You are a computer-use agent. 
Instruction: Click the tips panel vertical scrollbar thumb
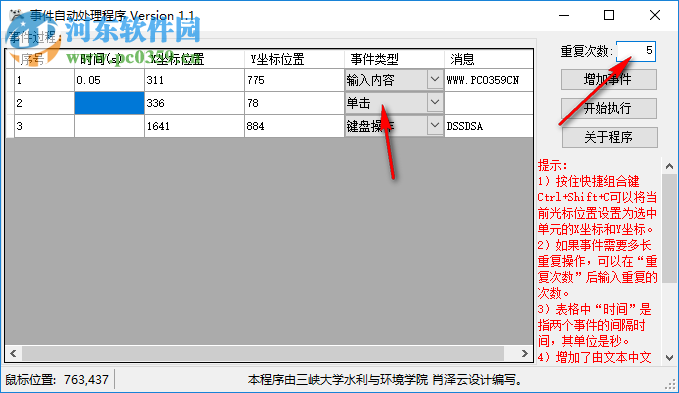tap(669, 229)
